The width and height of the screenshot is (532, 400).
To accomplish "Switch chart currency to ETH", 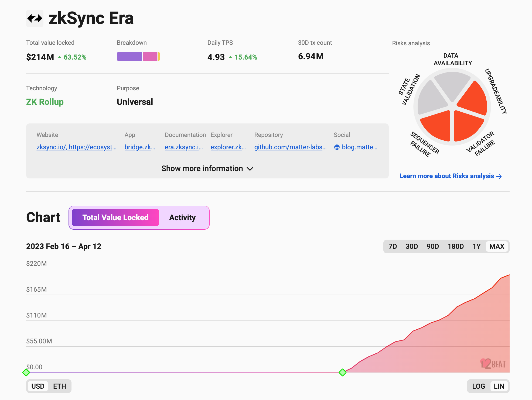I will click(x=60, y=386).
